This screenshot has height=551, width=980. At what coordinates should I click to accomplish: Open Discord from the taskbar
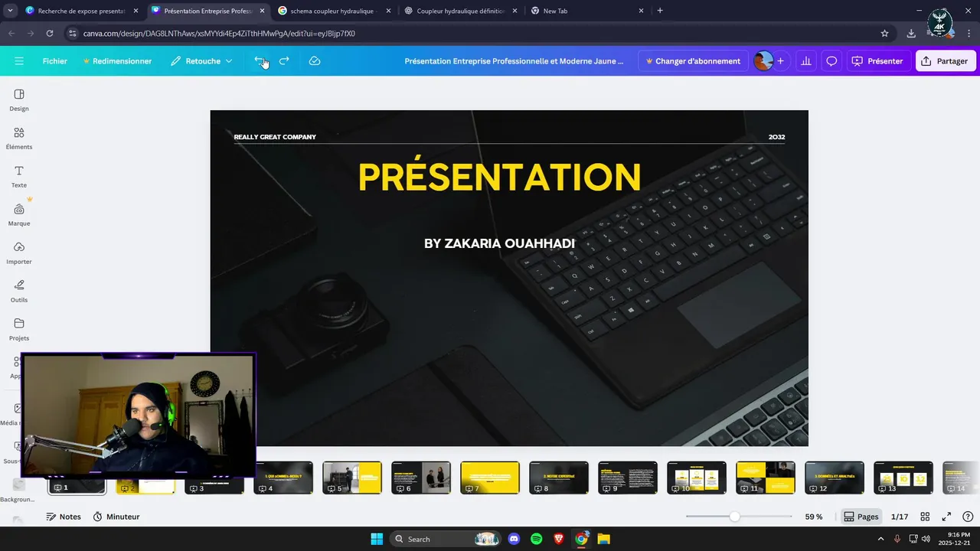point(514,539)
